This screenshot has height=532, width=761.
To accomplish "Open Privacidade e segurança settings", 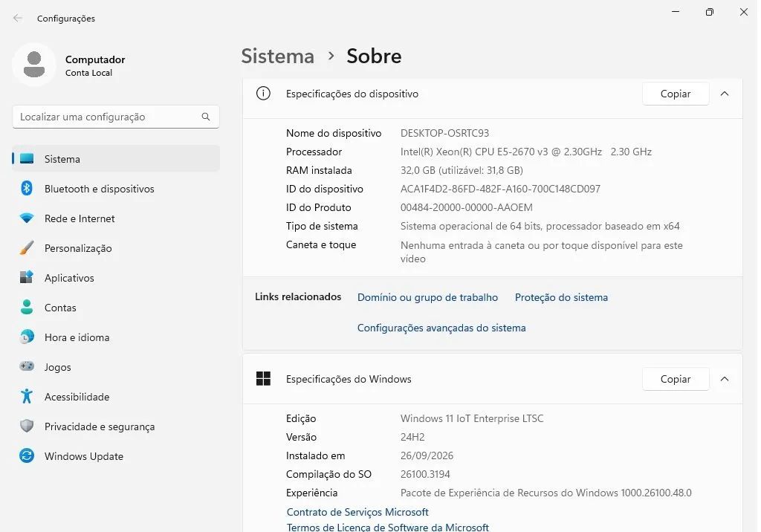I will click(x=116, y=426).
